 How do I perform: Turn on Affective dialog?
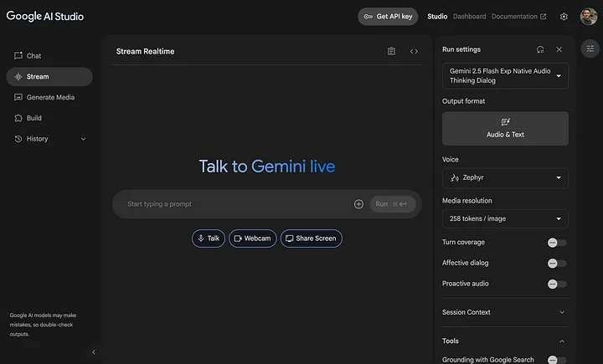557,264
